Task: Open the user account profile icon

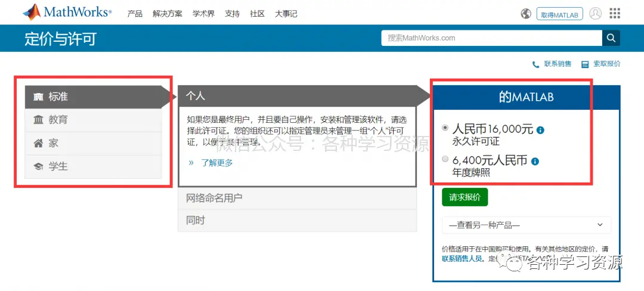Action: pyautogui.click(x=595, y=14)
